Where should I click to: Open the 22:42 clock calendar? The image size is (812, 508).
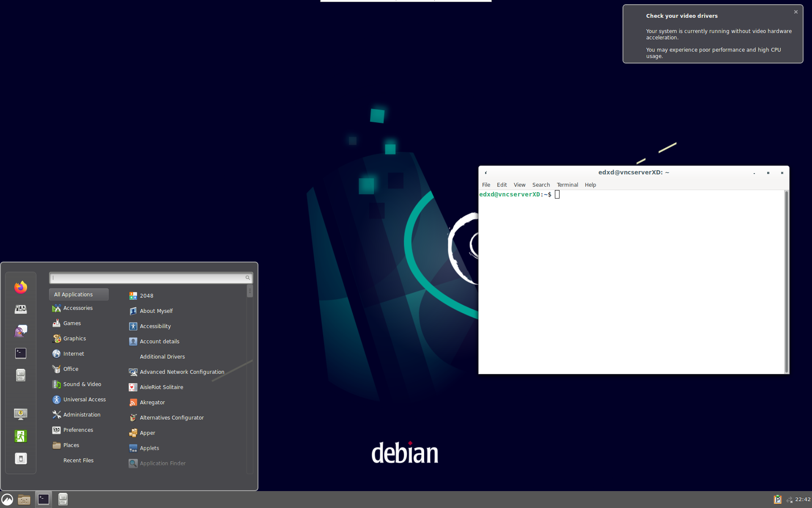(803, 500)
